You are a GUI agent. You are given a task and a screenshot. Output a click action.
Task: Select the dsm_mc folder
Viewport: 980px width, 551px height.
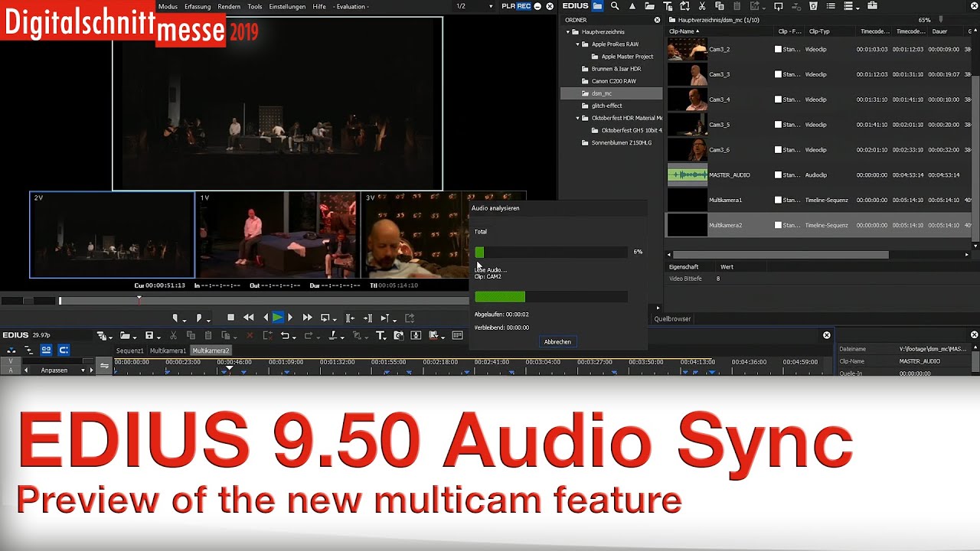click(x=611, y=93)
